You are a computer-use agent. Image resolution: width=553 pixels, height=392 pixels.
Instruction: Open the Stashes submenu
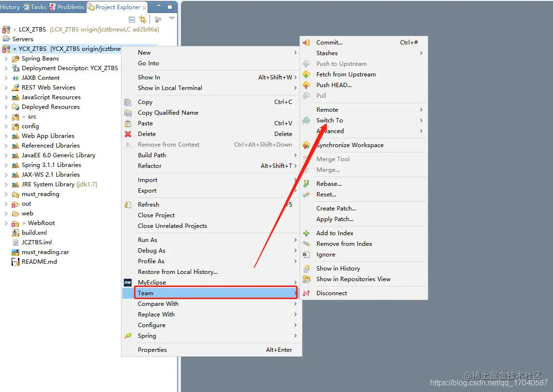(364, 53)
